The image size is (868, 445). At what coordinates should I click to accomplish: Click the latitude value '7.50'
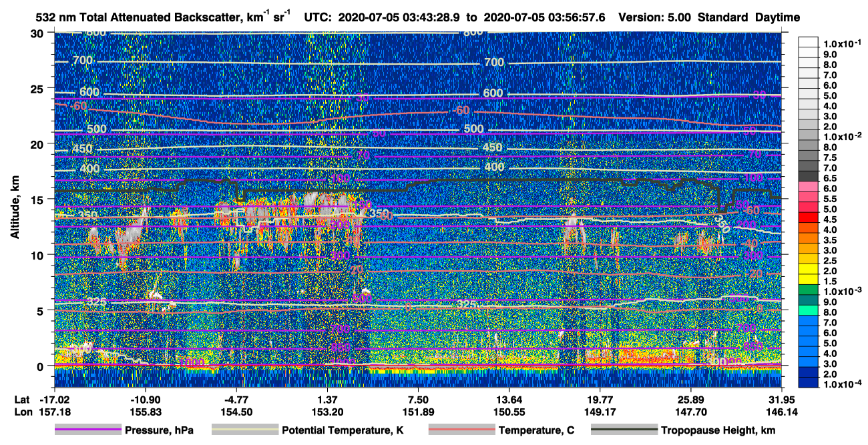tap(417, 400)
